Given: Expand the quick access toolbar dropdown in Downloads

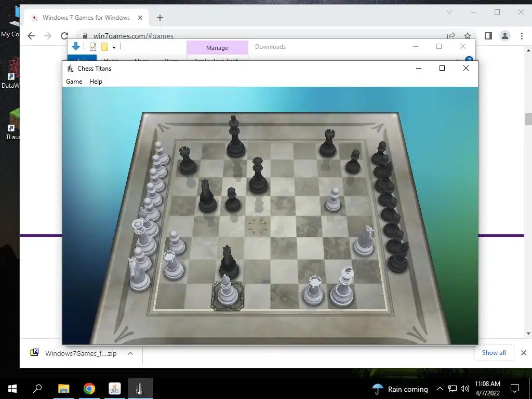Looking at the screenshot, I should 114,47.
